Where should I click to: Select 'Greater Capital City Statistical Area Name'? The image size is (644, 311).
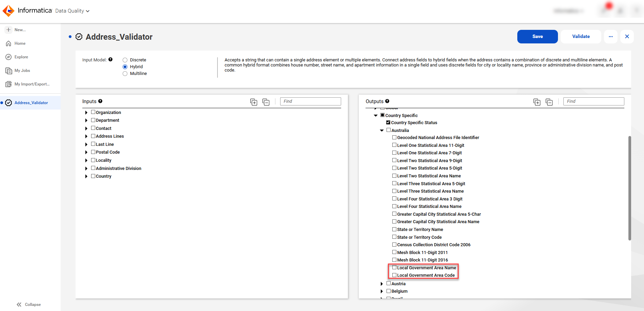tap(438, 221)
